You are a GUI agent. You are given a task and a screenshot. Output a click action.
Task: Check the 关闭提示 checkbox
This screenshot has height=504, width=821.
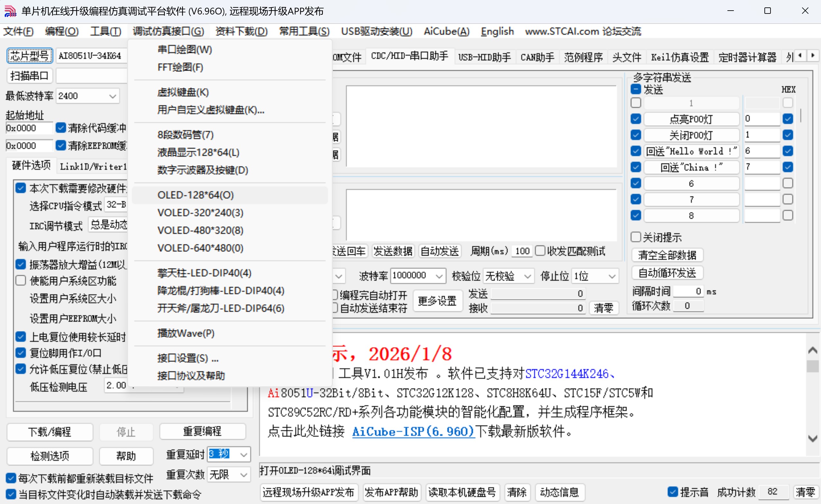click(635, 237)
